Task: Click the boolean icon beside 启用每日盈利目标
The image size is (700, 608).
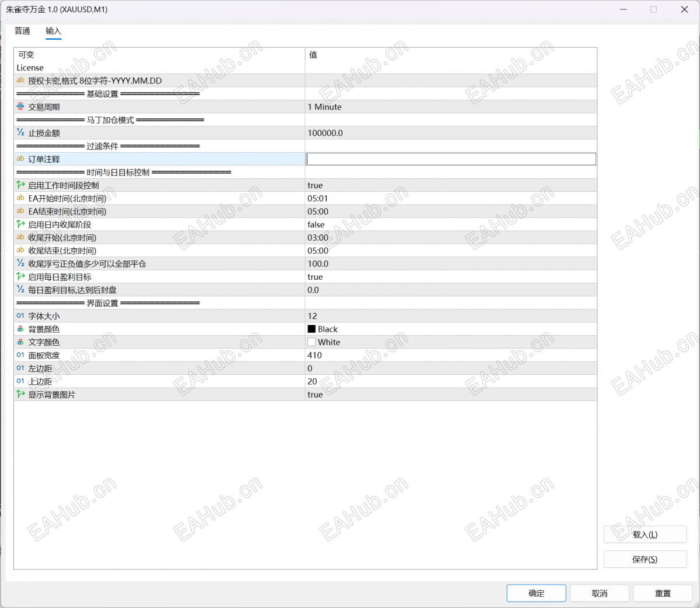Action: [20, 276]
